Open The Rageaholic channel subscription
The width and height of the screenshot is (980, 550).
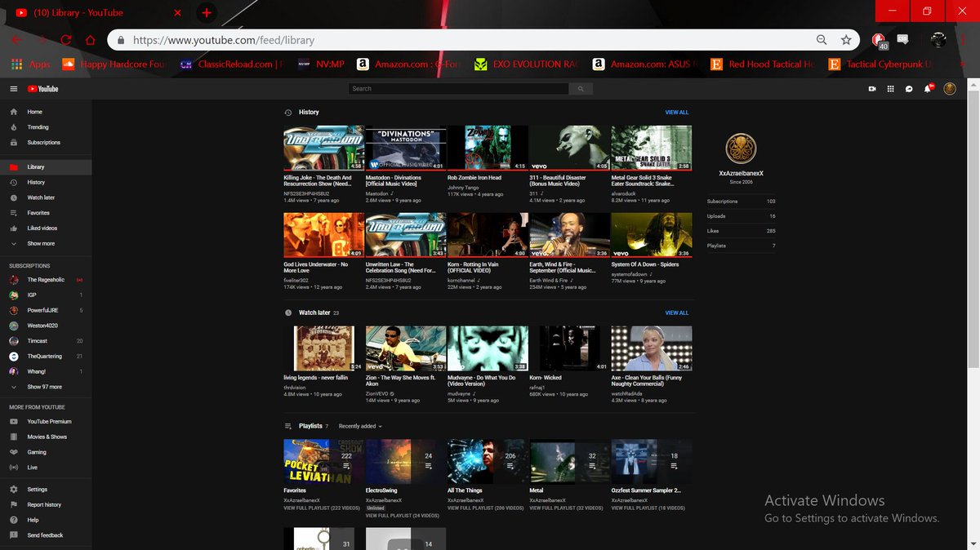coord(46,280)
